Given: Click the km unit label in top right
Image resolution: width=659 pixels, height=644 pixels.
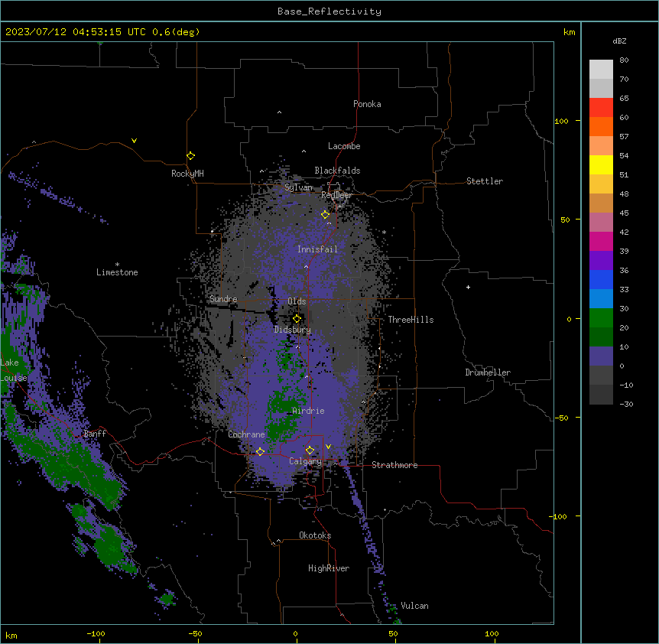Looking at the screenshot, I should tap(569, 32).
